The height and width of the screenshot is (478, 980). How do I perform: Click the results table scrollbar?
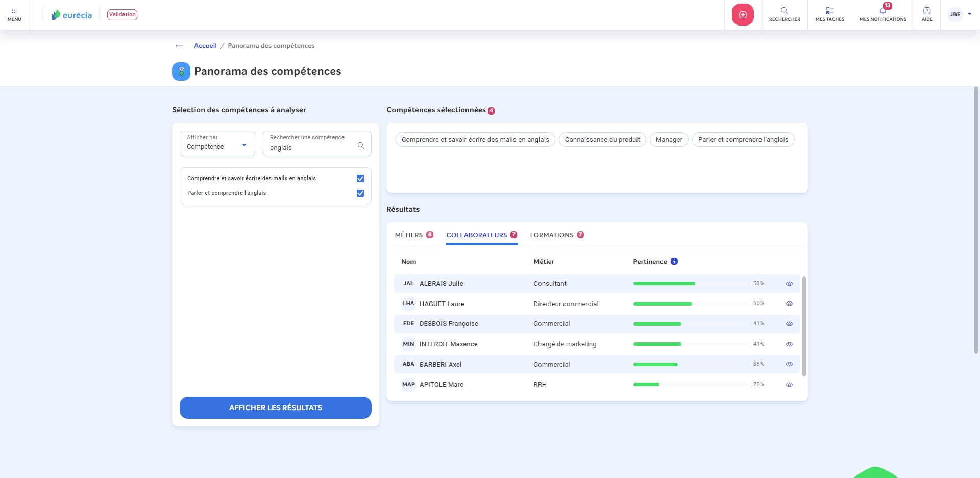click(x=804, y=326)
